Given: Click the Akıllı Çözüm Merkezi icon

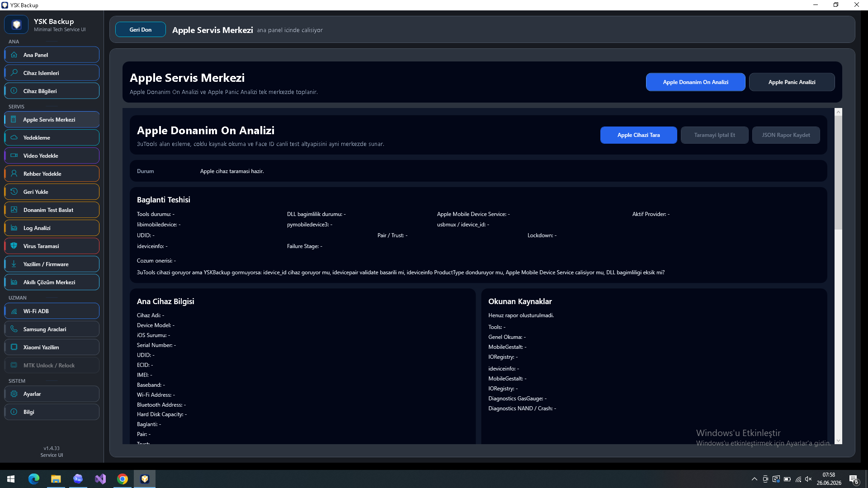Looking at the screenshot, I should [x=14, y=282].
